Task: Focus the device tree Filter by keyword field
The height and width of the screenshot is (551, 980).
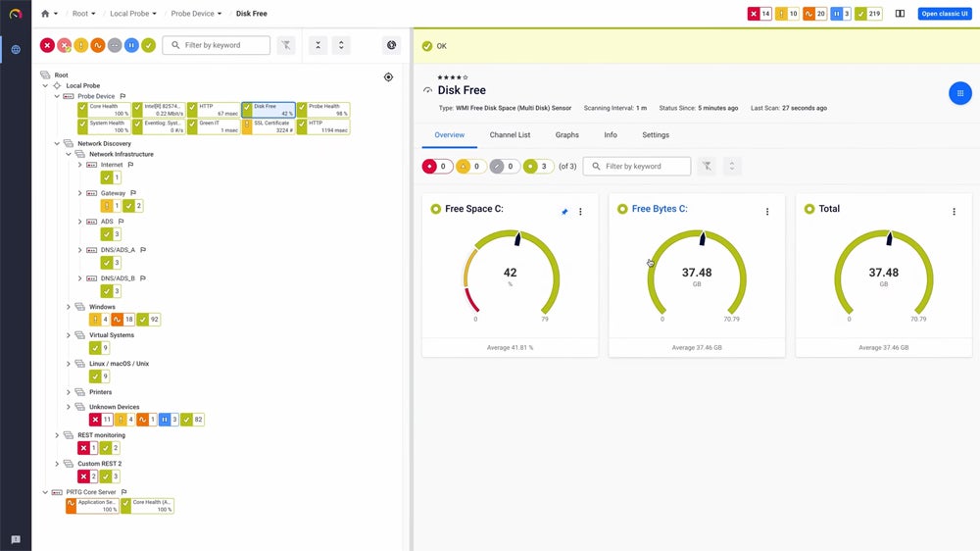Action: 217,45
